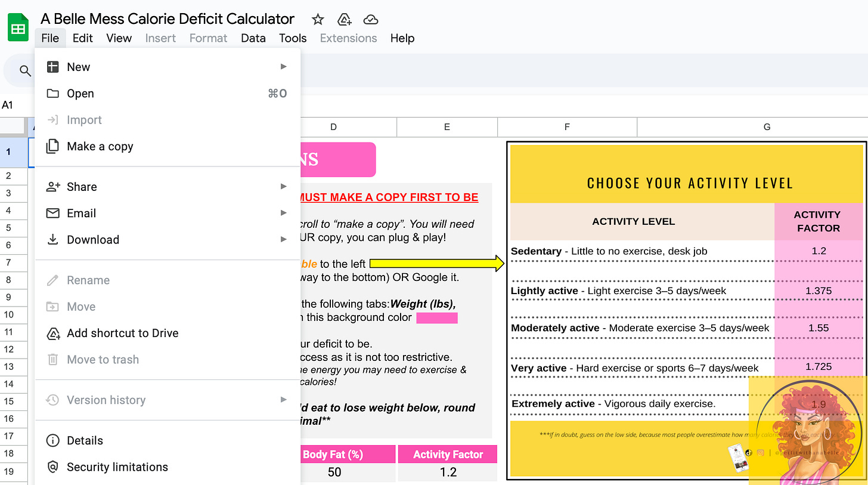Click the Drive shortcut icon in menu
Screen dimensions: 868x485
point(53,333)
